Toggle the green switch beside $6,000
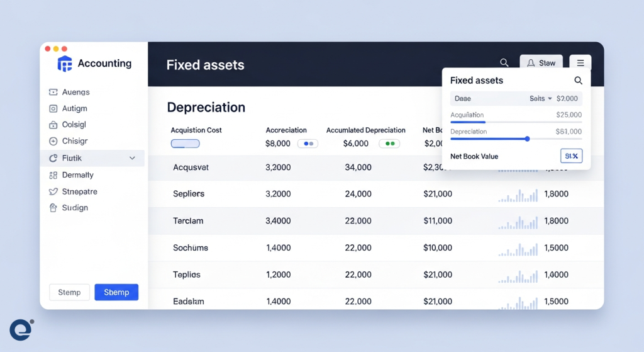Viewport: 644px width, 352px height. pyautogui.click(x=389, y=144)
